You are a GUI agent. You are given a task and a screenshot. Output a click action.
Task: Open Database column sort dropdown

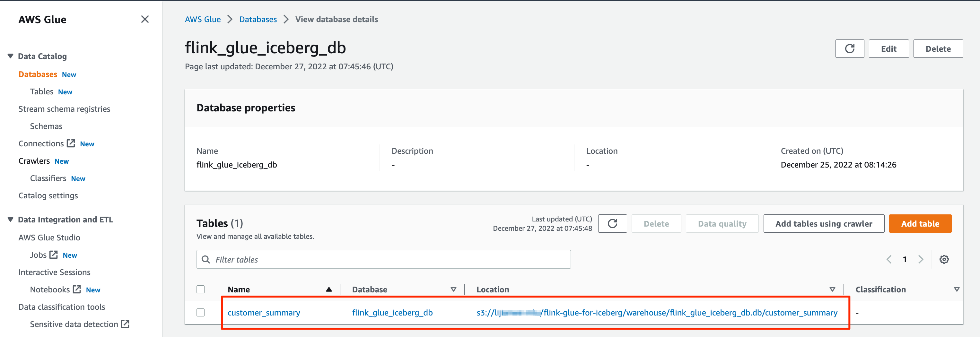[453, 289]
